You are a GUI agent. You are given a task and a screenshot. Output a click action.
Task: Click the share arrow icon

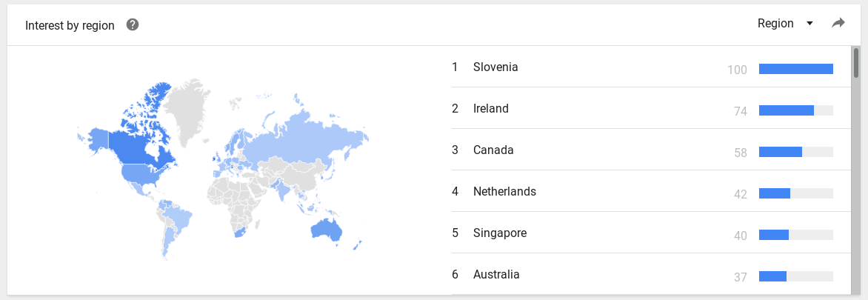[838, 23]
